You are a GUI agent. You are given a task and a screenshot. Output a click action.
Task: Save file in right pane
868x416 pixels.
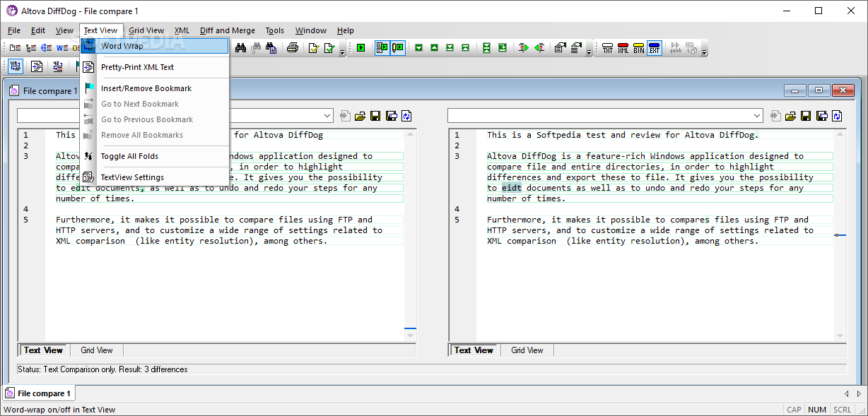tap(807, 116)
